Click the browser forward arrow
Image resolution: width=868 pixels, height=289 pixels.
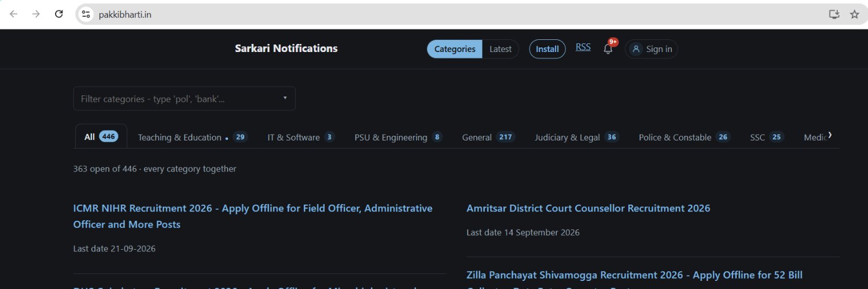(36, 14)
